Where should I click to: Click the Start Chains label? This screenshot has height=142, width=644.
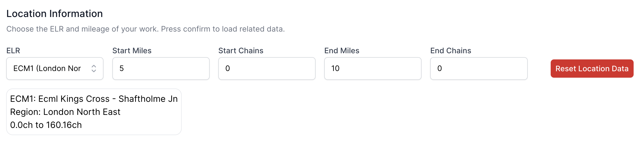(241, 51)
